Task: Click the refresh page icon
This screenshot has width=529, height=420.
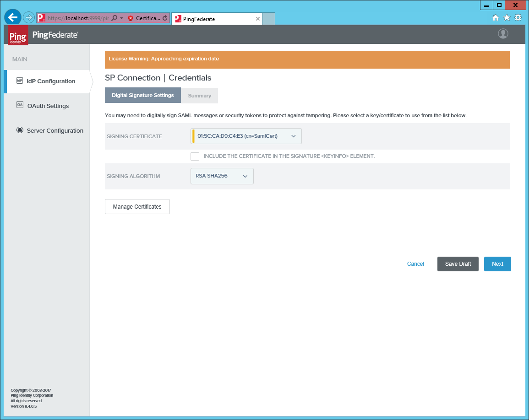Action: click(x=165, y=18)
